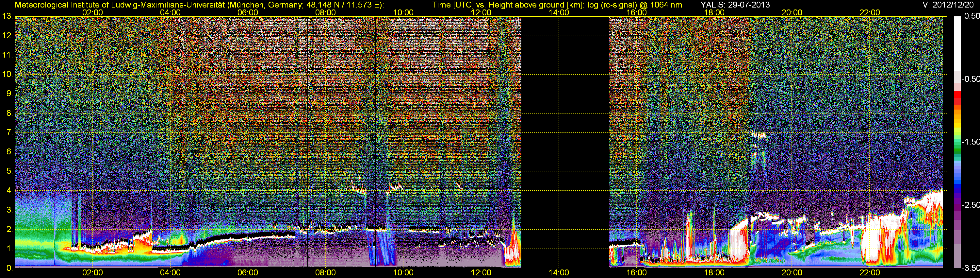Click '04:00' on the bottom time axis
980x278 pixels.
[170, 273]
